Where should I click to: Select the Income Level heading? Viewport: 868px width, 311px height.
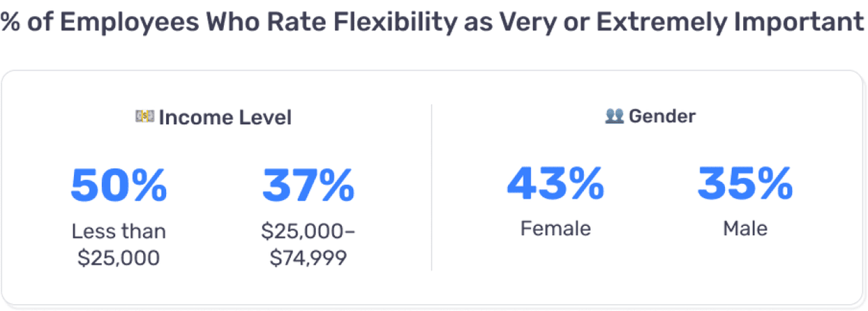pos(225,118)
